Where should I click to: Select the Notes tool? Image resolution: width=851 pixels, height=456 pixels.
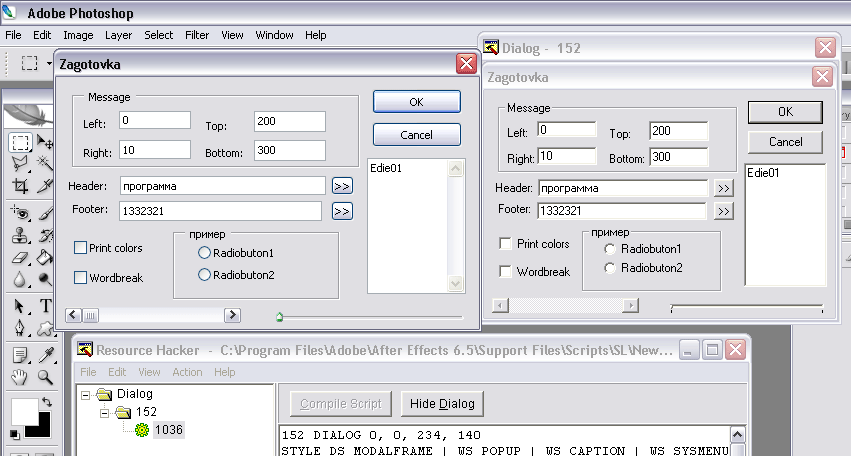pos(20,356)
